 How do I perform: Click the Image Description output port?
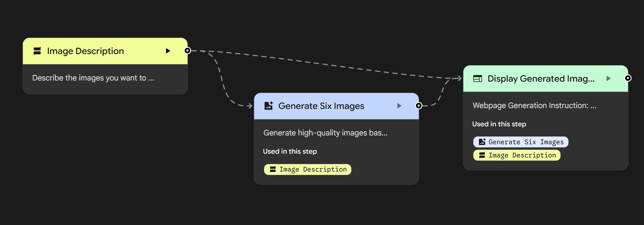[187, 51]
